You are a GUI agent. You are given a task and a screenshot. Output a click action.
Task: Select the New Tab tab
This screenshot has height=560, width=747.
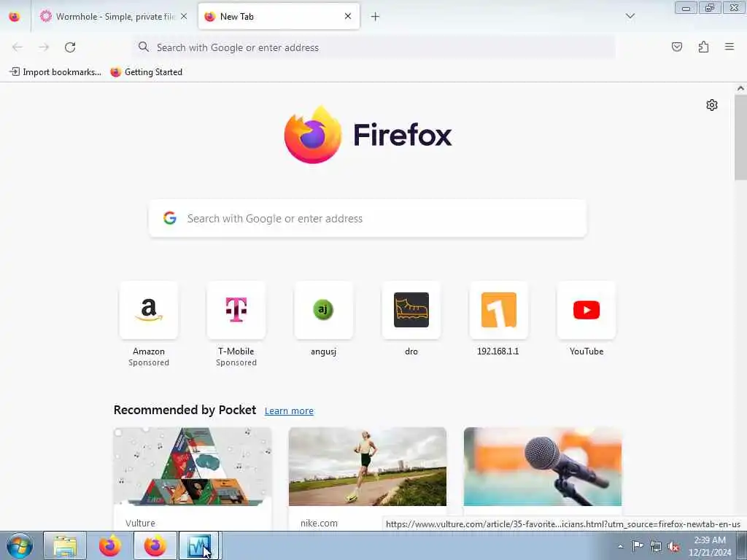(279, 17)
